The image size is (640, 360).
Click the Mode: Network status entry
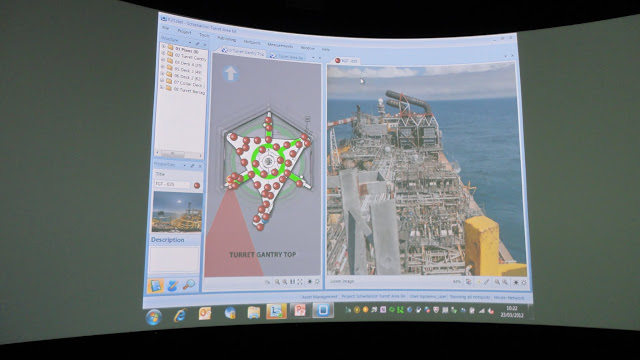[509, 298]
